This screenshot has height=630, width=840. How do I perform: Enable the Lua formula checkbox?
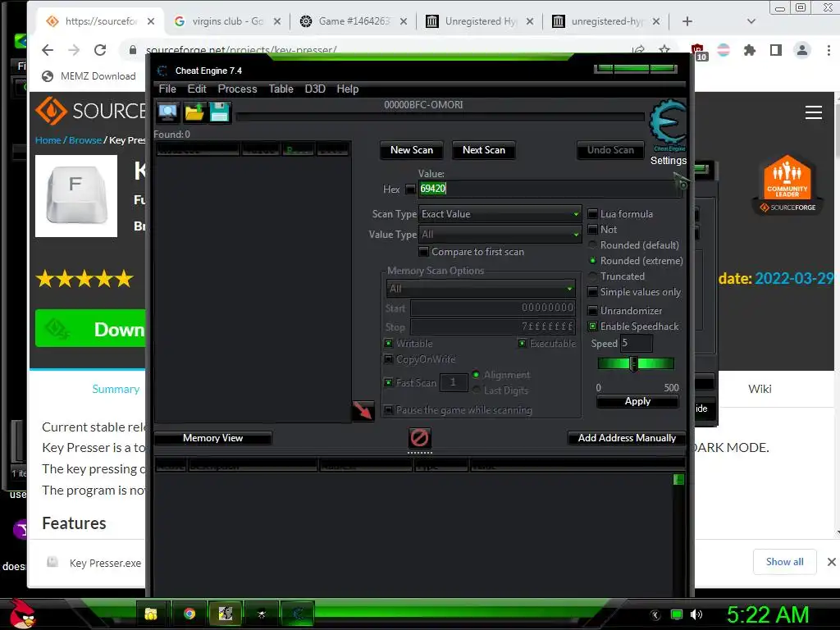tap(592, 214)
